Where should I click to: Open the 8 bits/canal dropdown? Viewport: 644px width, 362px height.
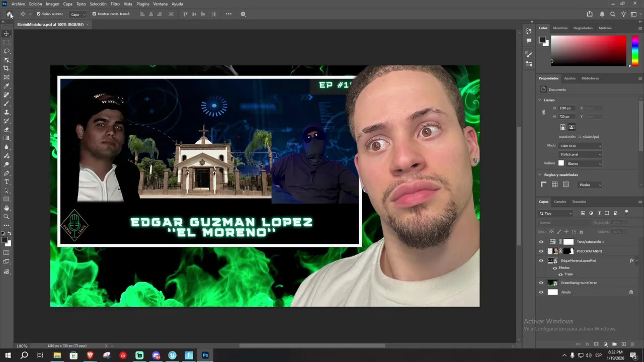pos(581,154)
